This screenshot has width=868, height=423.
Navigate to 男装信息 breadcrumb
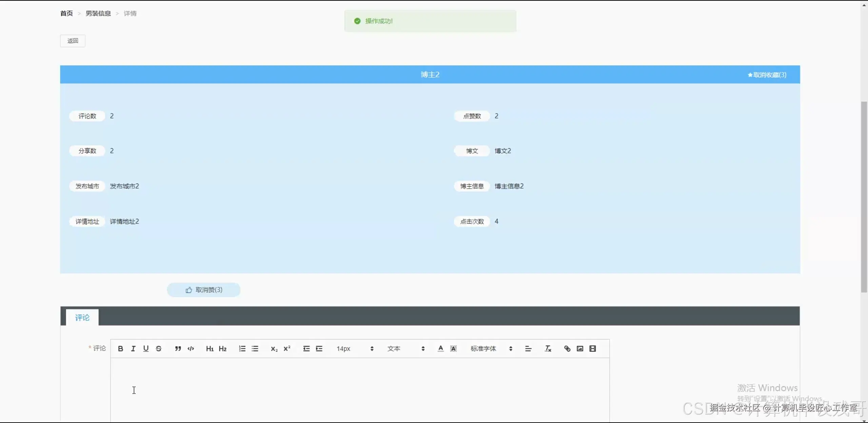[98, 13]
